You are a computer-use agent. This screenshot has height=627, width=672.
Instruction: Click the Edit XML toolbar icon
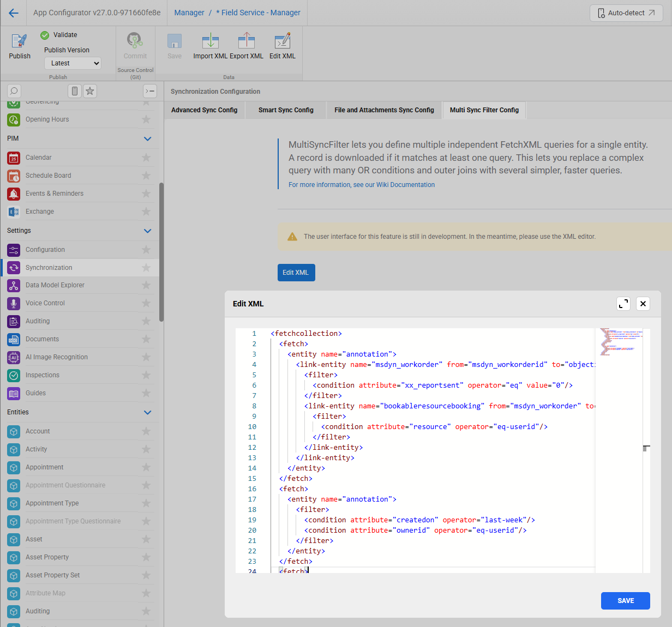(x=283, y=41)
